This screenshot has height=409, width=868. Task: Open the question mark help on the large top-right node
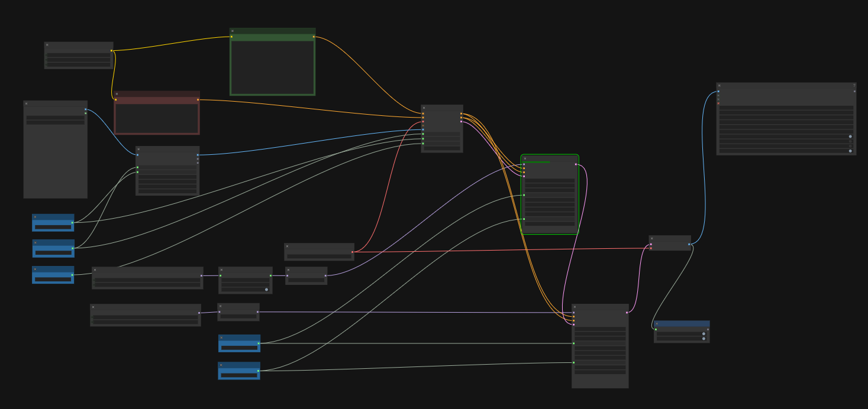point(854,86)
